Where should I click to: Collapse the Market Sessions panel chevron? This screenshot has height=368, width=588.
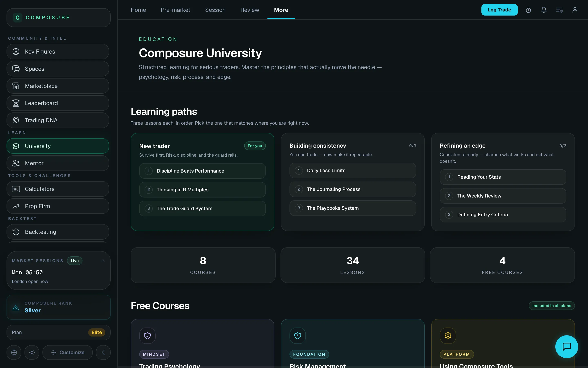(103, 261)
